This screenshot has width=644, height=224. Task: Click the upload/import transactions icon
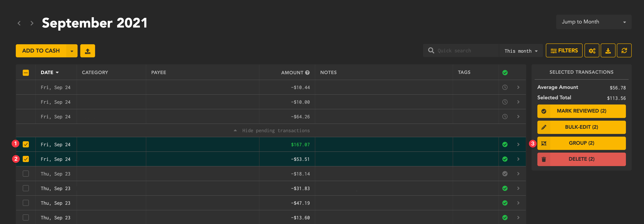click(88, 51)
